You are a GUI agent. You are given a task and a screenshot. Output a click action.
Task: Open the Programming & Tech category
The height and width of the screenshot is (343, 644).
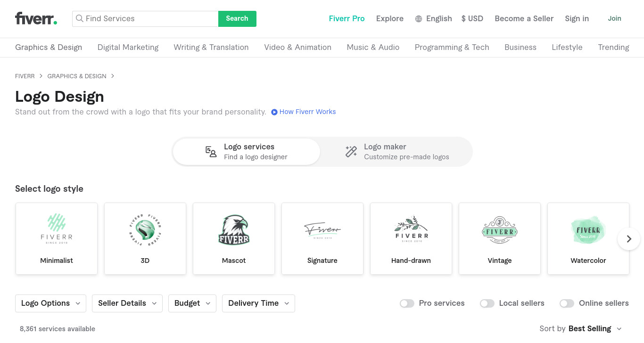tap(452, 47)
